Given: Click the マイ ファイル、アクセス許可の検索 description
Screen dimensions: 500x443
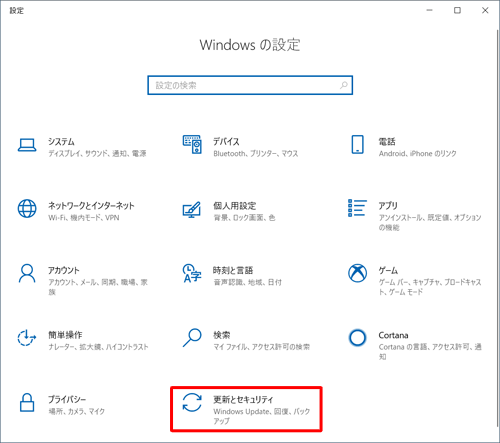Looking at the screenshot, I should coord(262,347).
